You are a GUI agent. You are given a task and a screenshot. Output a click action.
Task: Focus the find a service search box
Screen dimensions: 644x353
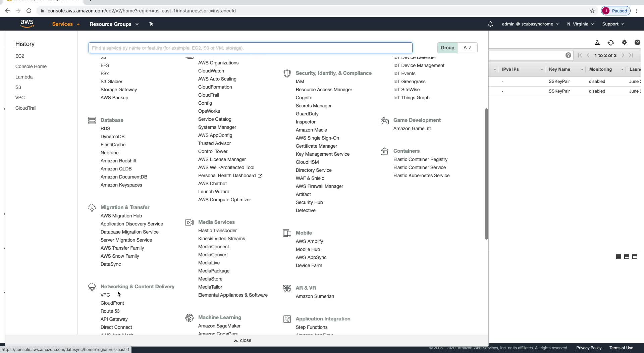tap(250, 48)
